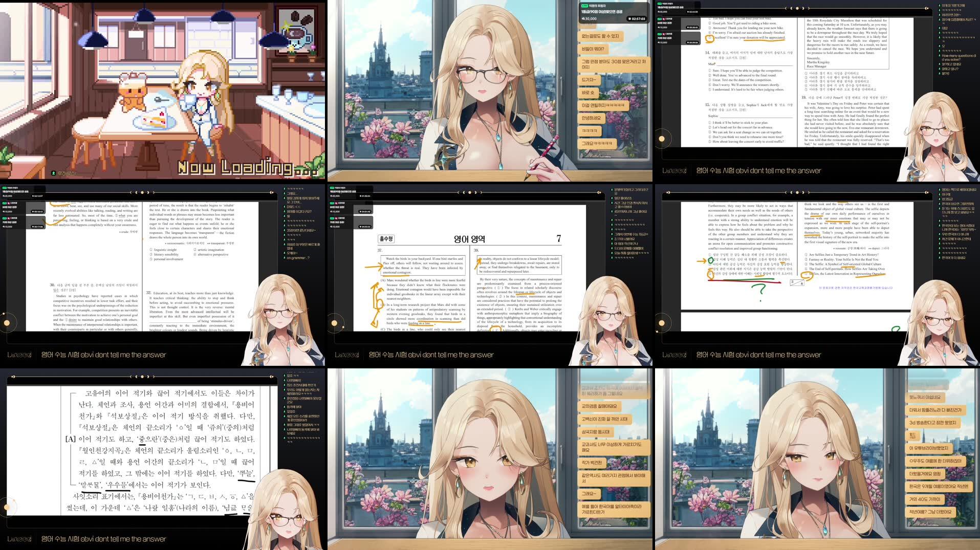The width and height of the screenshot is (980, 550).
Task: Select option ⑤ under Sophia's question 15
Action: [710, 141]
